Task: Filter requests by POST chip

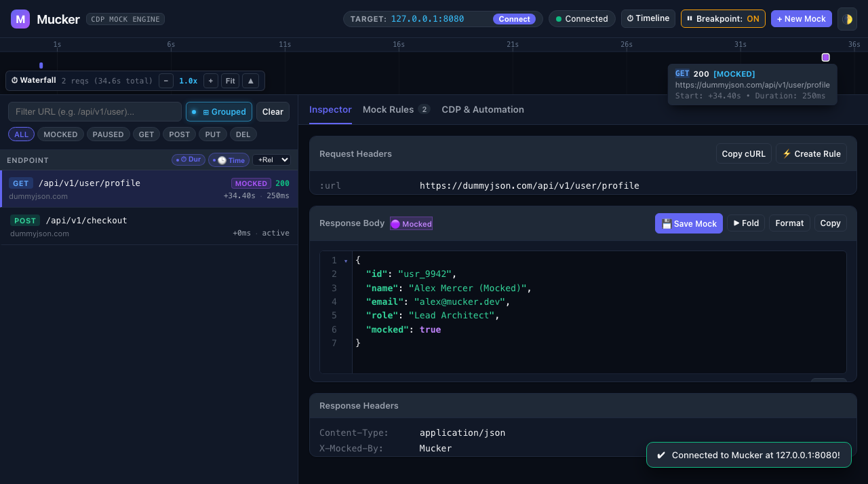Action: click(179, 134)
